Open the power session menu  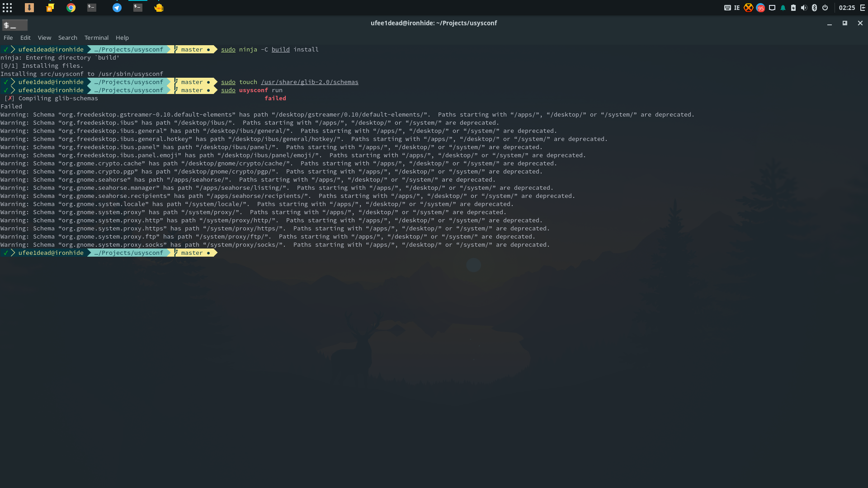click(825, 8)
